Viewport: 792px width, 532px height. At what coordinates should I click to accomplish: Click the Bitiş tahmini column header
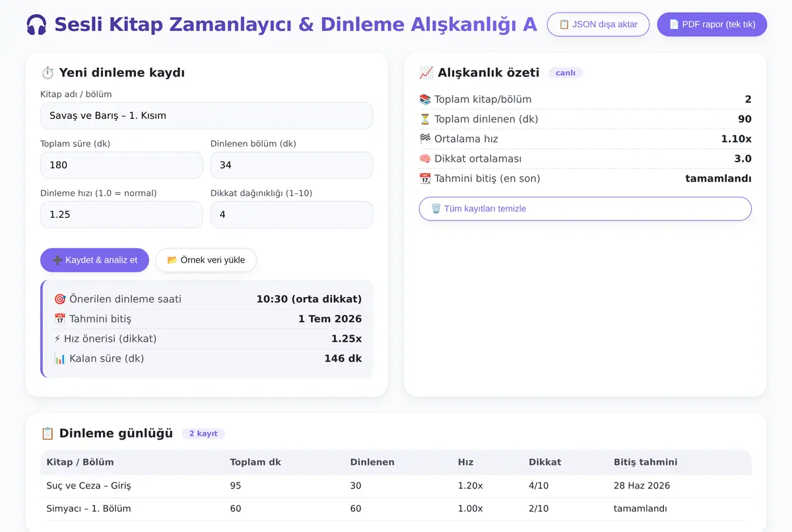[645, 462]
